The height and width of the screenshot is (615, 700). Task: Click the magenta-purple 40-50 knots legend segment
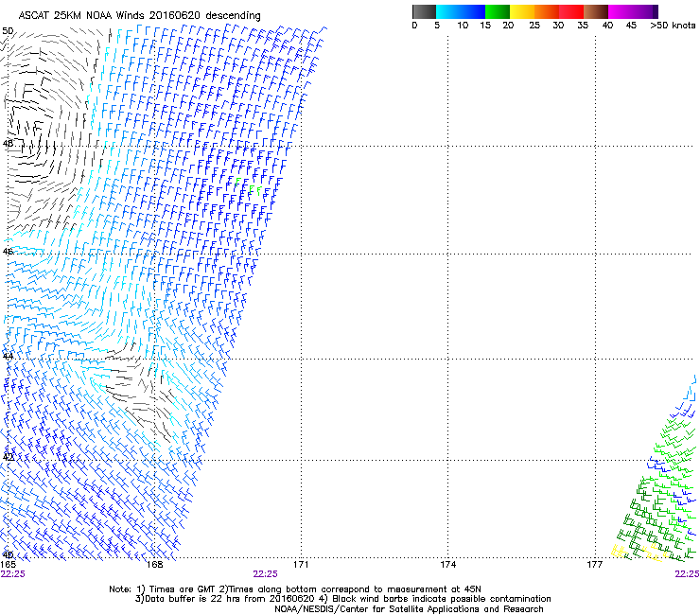click(633, 11)
